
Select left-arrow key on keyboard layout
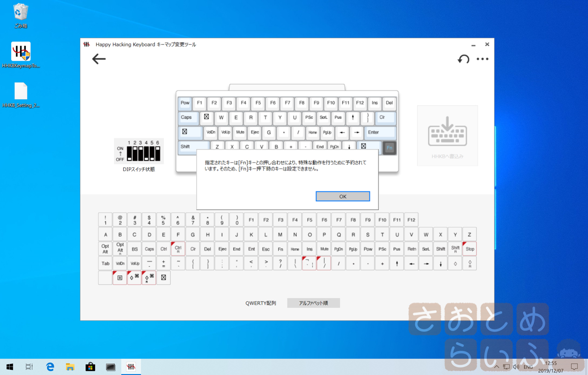pos(342,133)
